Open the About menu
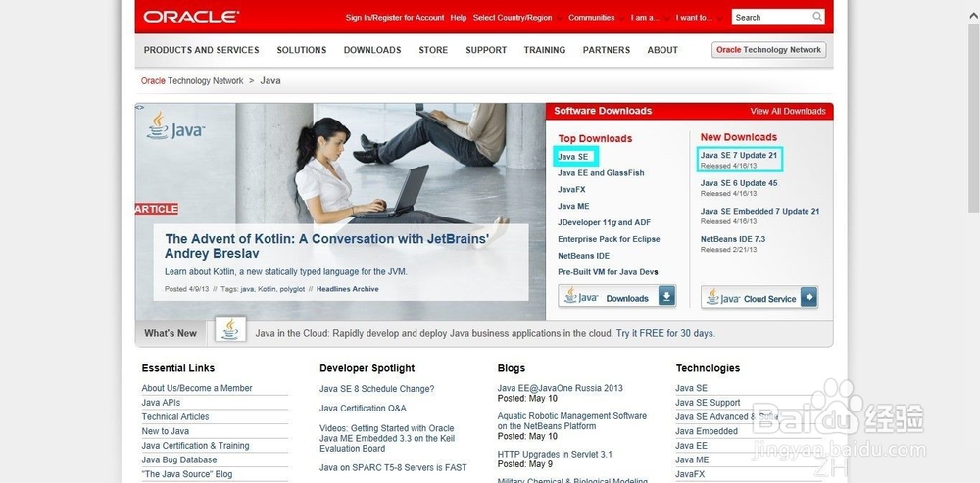980x483 pixels. pos(662,50)
